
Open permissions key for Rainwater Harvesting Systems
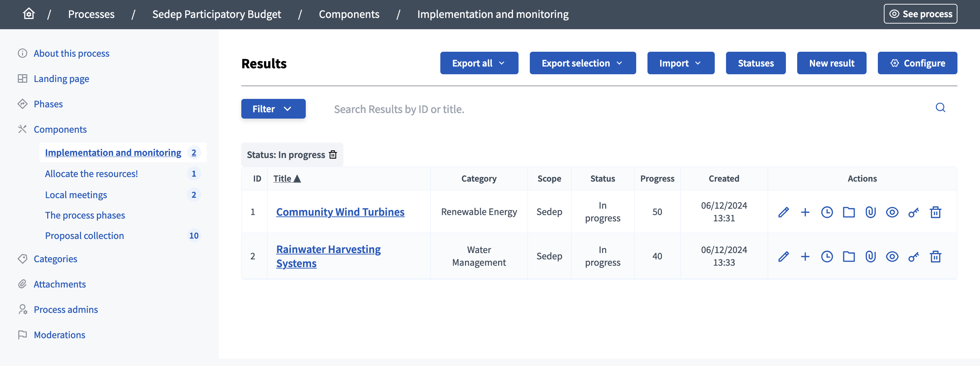click(913, 257)
